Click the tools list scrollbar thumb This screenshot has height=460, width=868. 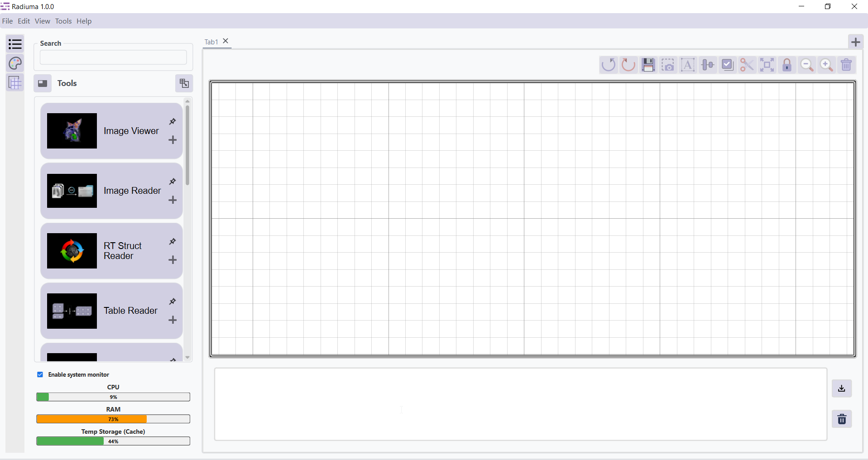187,145
